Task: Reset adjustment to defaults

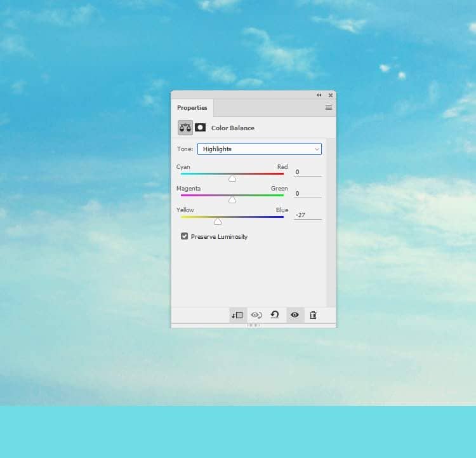Action: pos(275,315)
